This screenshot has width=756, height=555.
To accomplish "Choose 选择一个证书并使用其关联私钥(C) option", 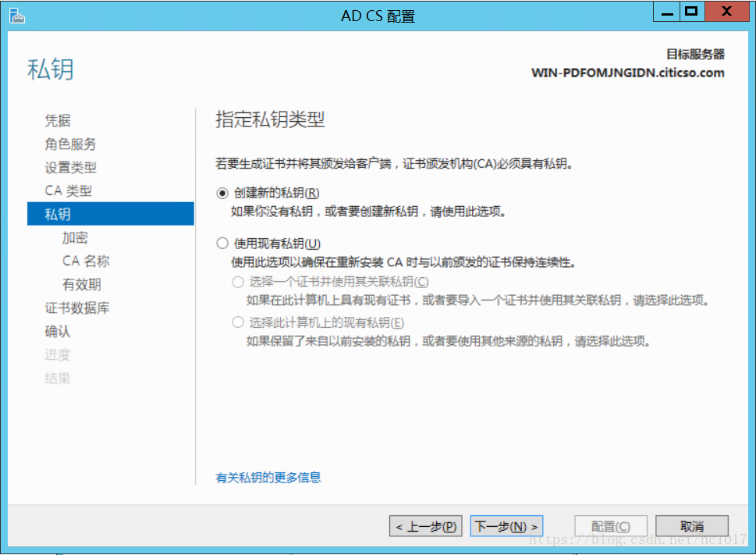I will [238, 282].
